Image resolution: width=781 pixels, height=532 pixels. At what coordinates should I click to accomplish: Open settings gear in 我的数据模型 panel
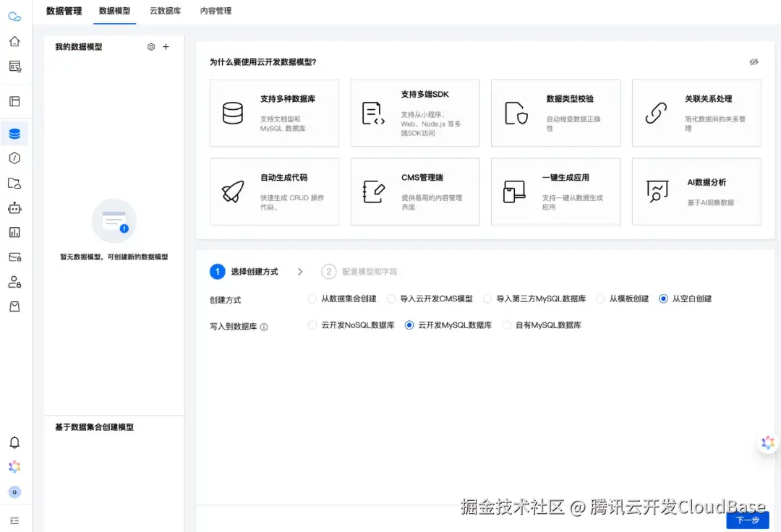pos(150,46)
